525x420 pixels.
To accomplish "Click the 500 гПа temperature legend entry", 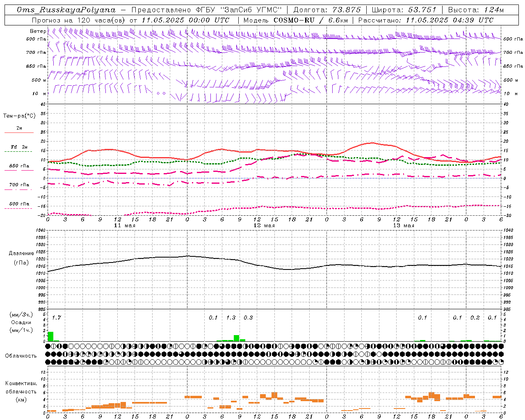I will point(19,204).
